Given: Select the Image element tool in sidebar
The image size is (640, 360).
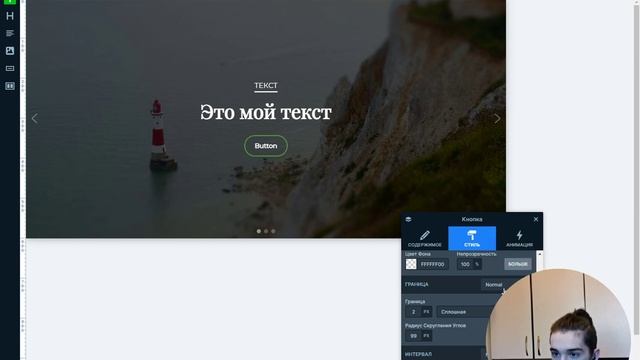Looking at the screenshot, I should [10, 51].
